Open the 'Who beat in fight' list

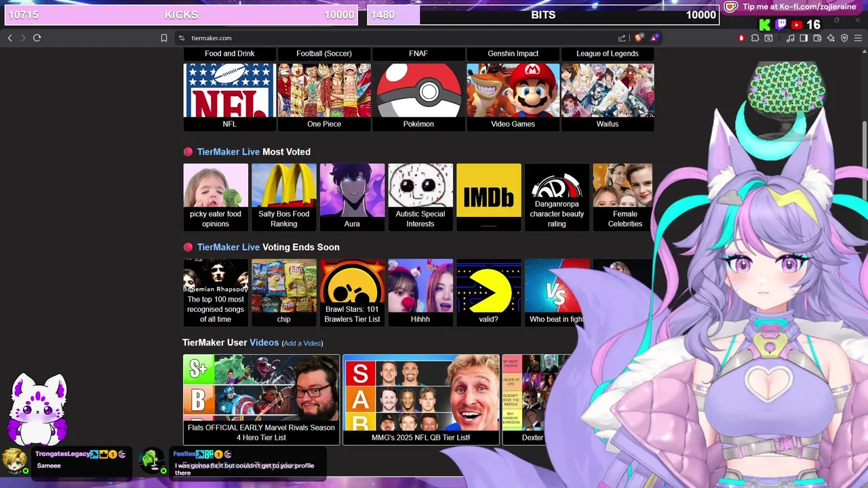point(555,292)
